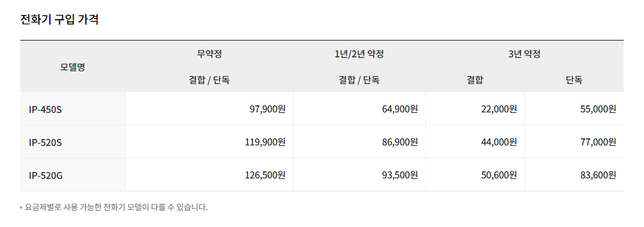Click the 50,600원 price cell
644x227 pixels.
[475, 175]
